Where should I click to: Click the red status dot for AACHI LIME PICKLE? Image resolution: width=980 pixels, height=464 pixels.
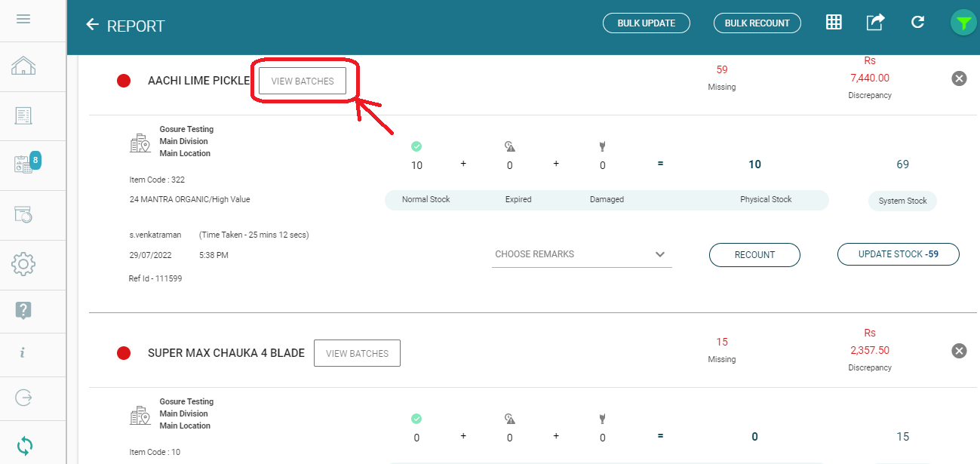[124, 81]
